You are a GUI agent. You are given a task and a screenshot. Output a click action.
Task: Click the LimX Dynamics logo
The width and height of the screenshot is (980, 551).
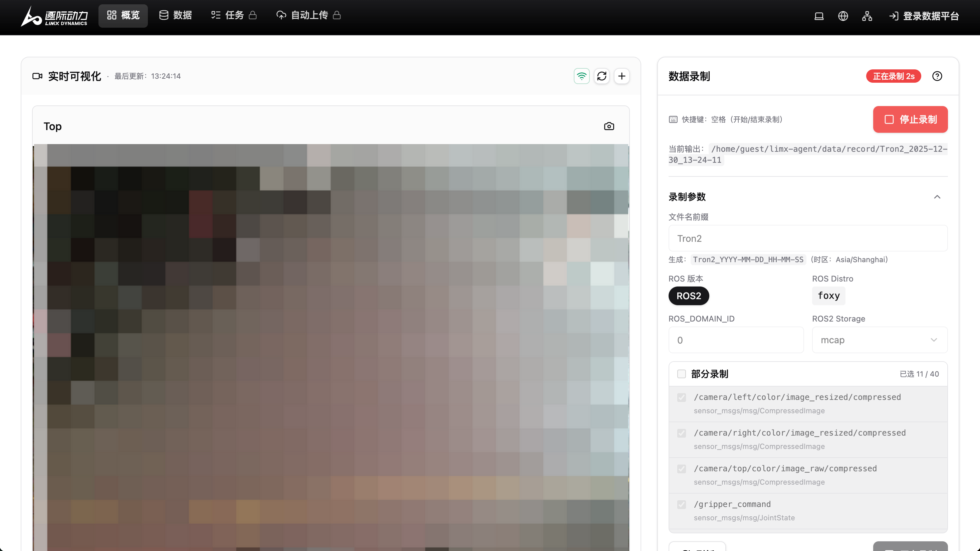coord(54,16)
